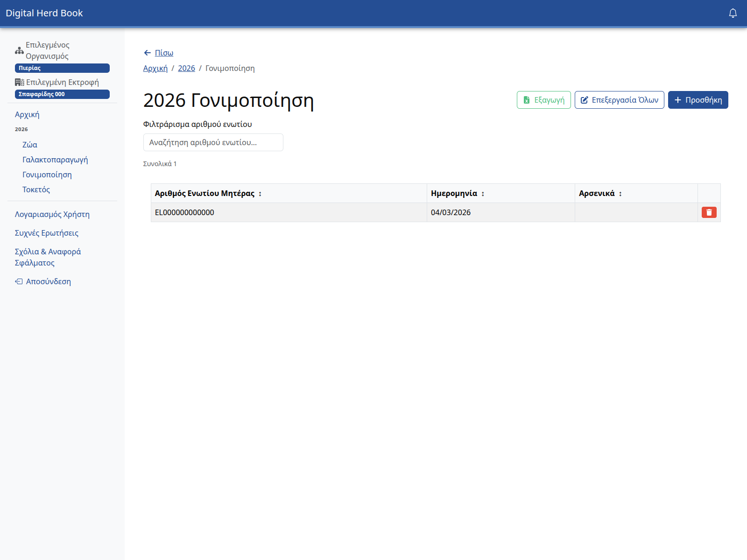Sort by Αριθμός Ενωτίου Μητέρας column arrows
747x560 pixels.
coord(260,194)
